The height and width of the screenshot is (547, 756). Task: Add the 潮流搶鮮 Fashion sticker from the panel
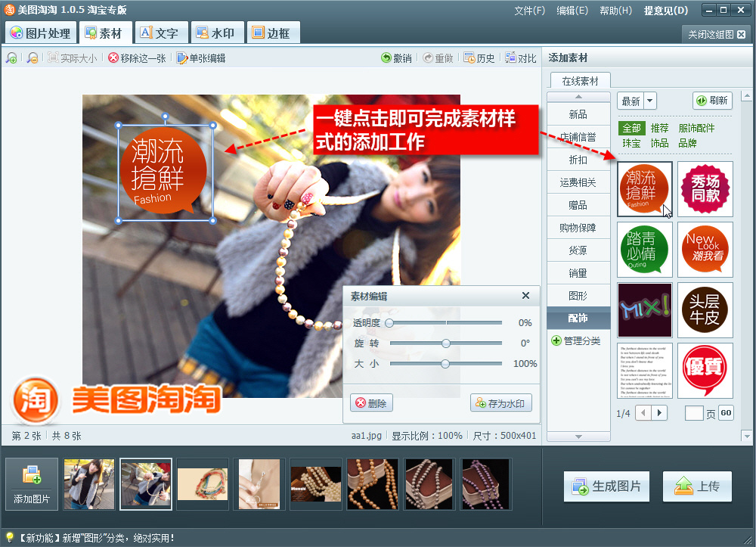645,189
